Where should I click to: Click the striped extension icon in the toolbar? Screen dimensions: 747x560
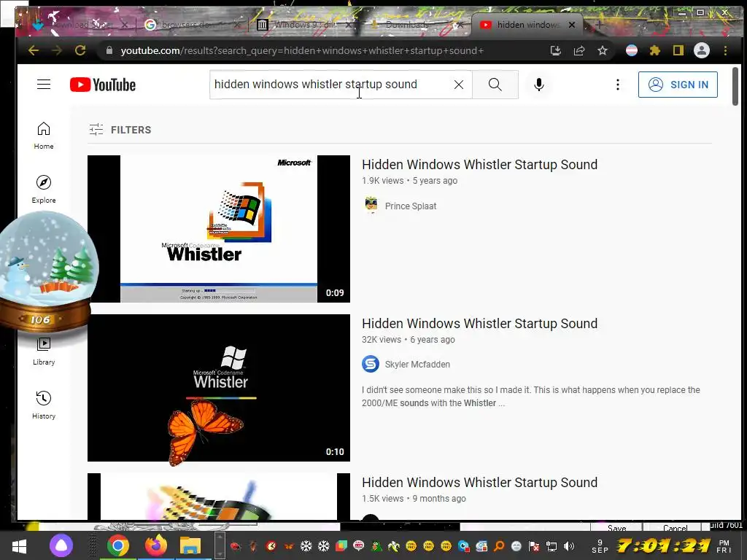click(x=632, y=50)
